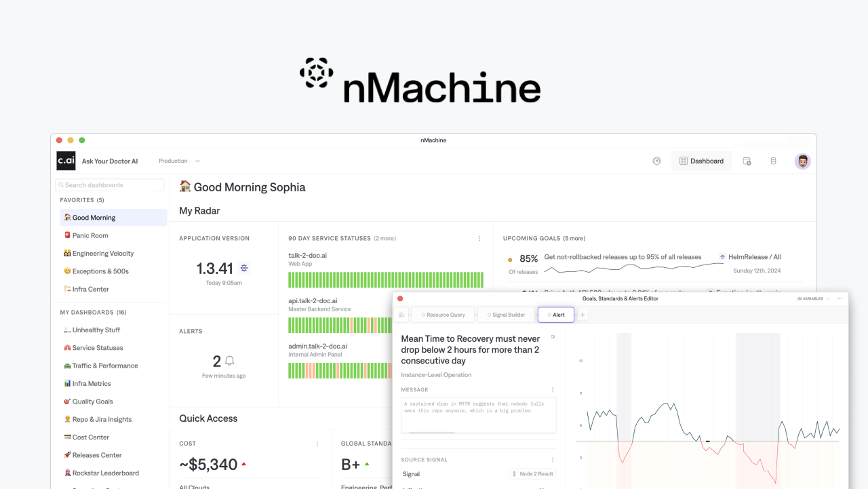Show 5 more upcoming goals
The width and height of the screenshot is (868, 489).
(x=573, y=239)
